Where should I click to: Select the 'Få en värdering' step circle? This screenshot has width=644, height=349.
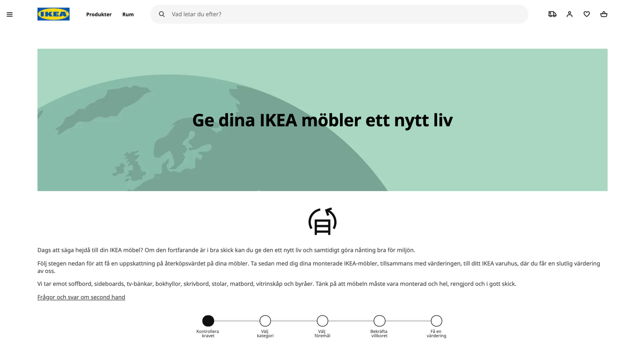437,320
